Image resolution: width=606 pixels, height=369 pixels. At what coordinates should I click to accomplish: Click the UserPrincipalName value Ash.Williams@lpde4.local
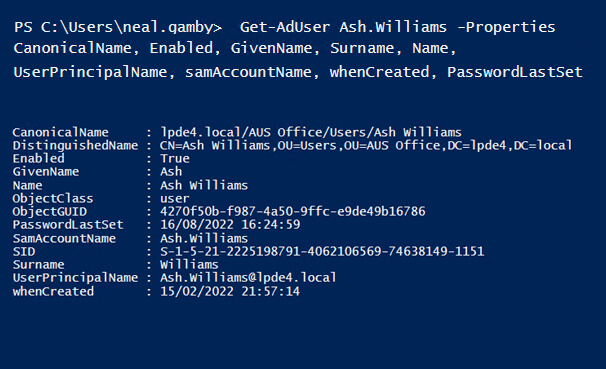[x=248, y=278]
